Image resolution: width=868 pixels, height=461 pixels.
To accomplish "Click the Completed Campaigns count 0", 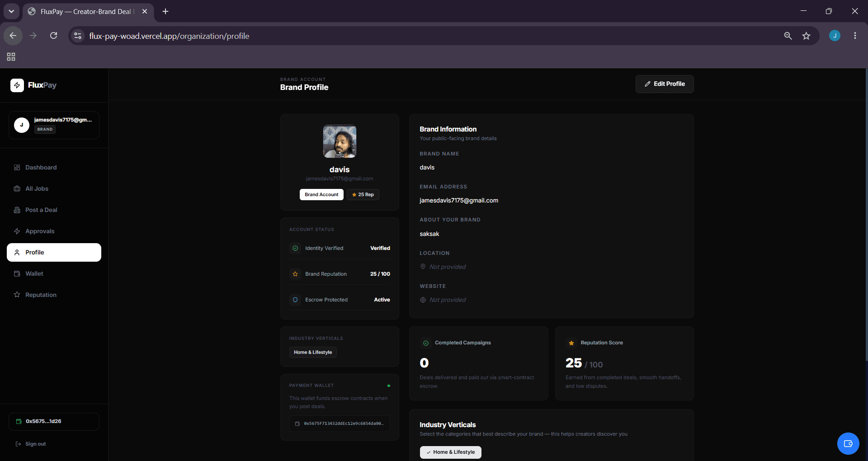I will tap(424, 363).
